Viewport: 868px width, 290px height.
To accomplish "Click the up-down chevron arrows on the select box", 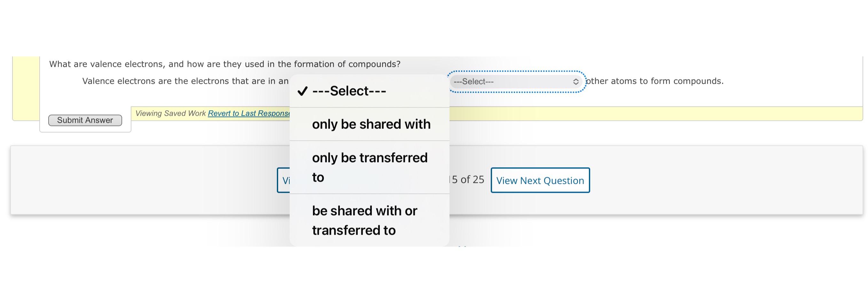I will click(x=575, y=82).
